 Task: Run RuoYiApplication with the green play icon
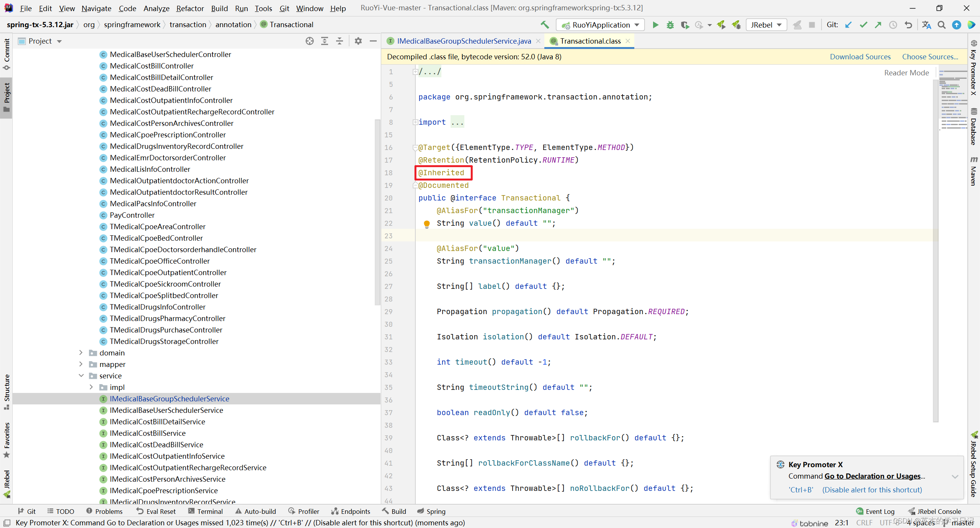click(x=655, y=25)
